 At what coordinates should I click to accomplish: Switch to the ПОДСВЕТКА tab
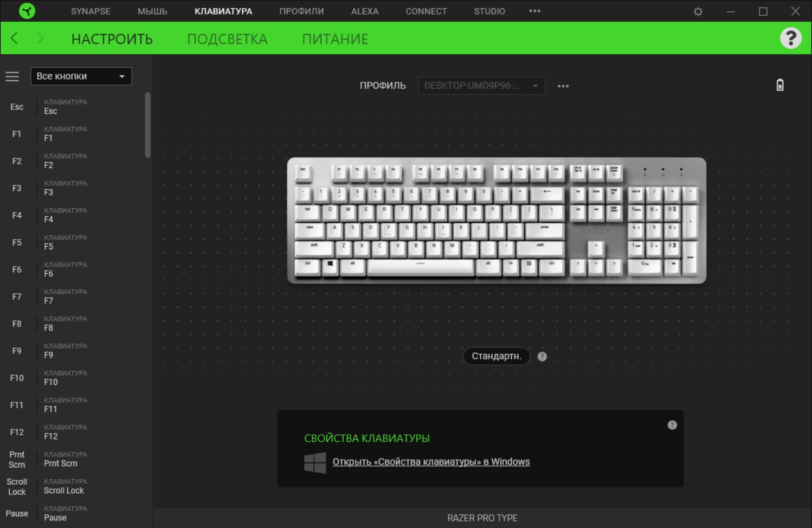[x=227, y=39]
